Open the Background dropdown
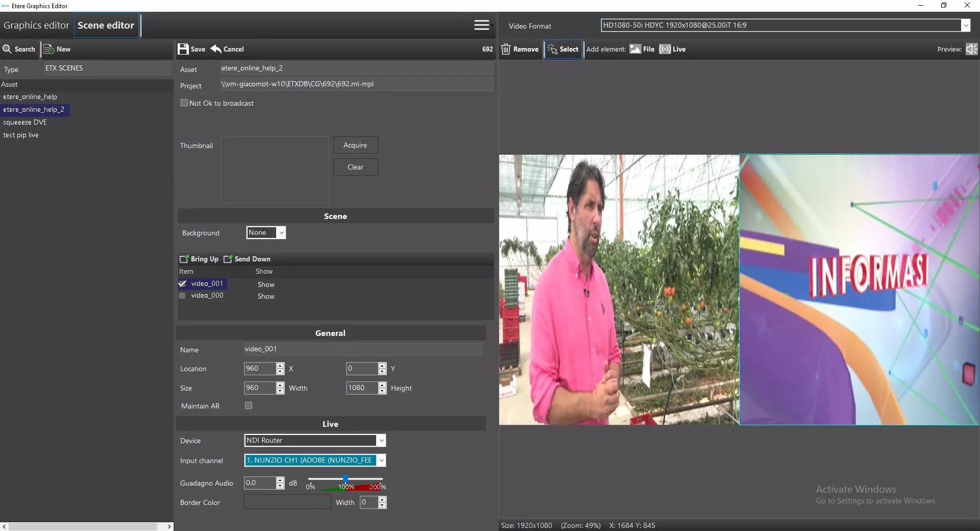This screenshot has width=980, height=531. coord(281,233)
